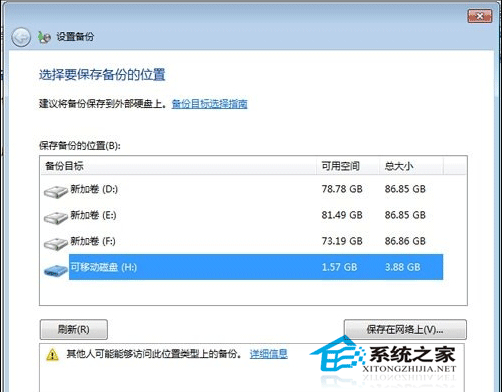Screen dimensions: 502x392
Task: Click the 86.85 GB total size for E:
Action: click(405, 215)
